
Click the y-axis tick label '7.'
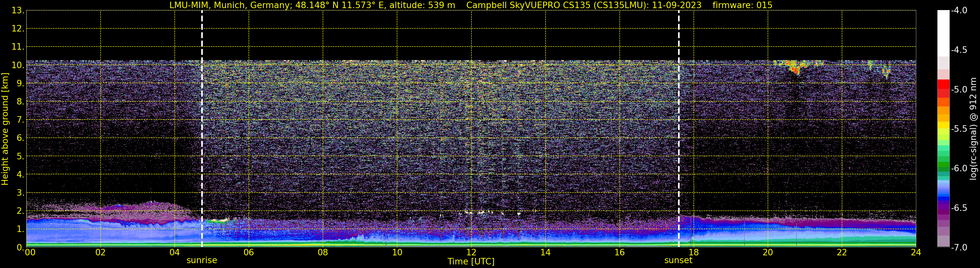tap(20, 120)
